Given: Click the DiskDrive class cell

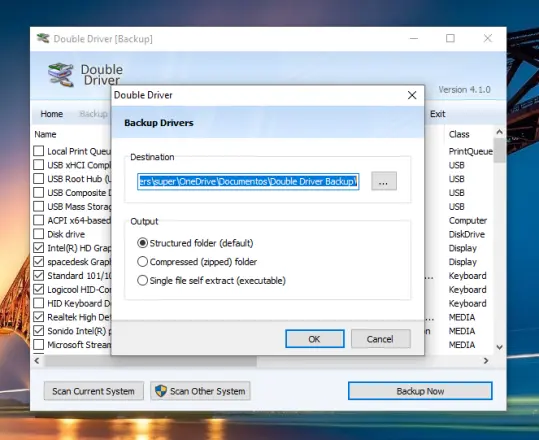Looking at the screenshot, I should (466, 234).
